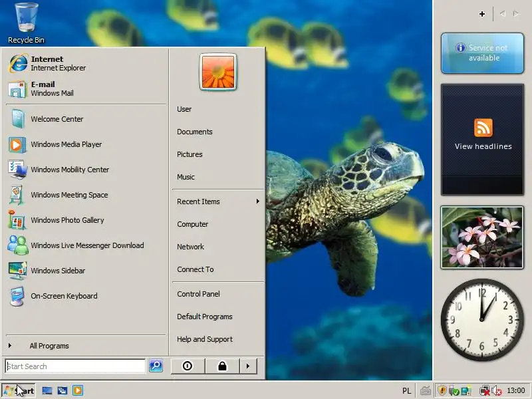532x399 pixels.
Task: Click the 13:00 taskbar clock
Action: (x=516, y=391)
